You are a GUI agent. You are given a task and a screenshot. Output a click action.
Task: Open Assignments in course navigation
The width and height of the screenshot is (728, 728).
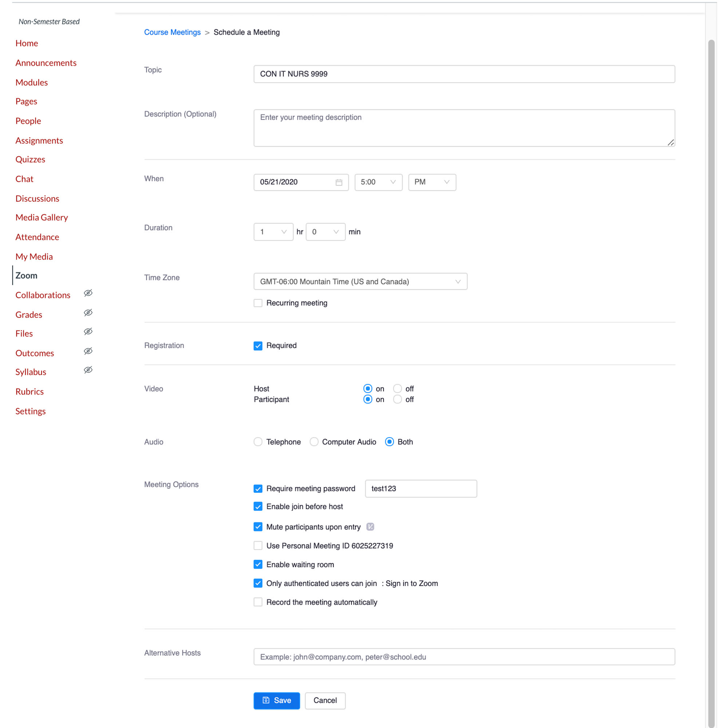click(x=39, y=141)
